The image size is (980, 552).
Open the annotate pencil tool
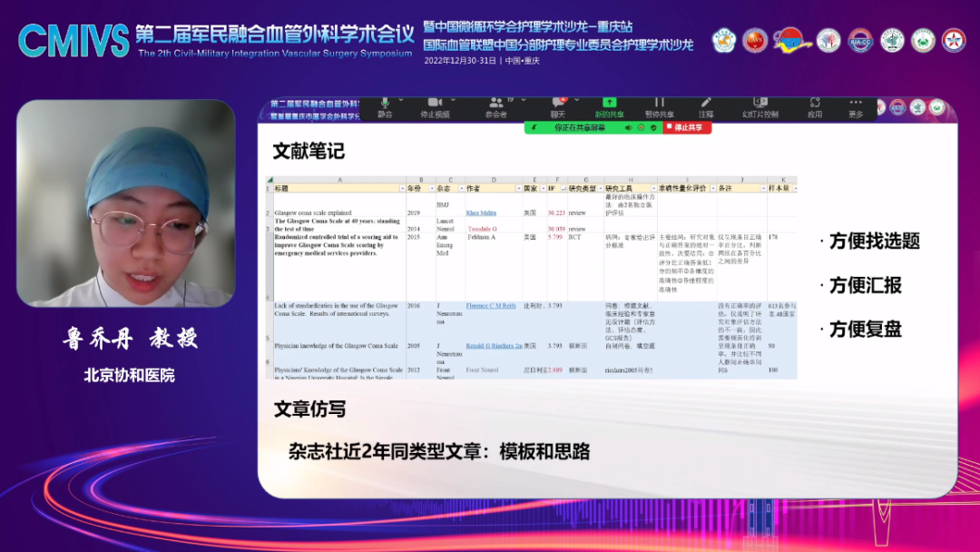tap(706, 107)
